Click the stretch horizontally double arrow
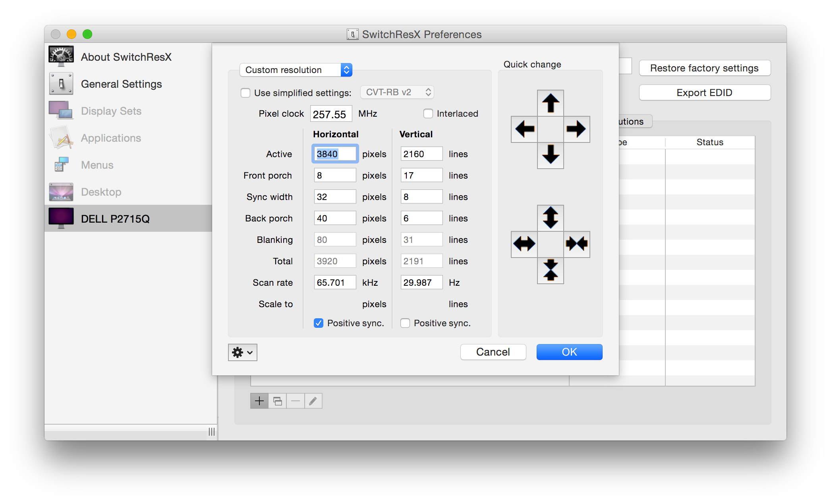Image resolution: width=831 pixels, height=504 pixels. coord(524,244)
